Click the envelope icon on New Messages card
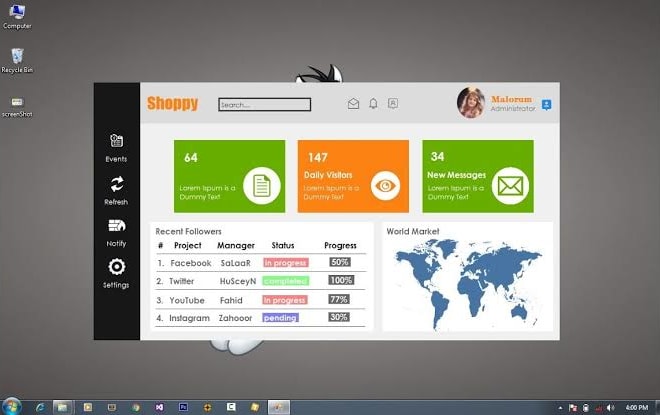 pyautogui.click(x=510, y=186)
